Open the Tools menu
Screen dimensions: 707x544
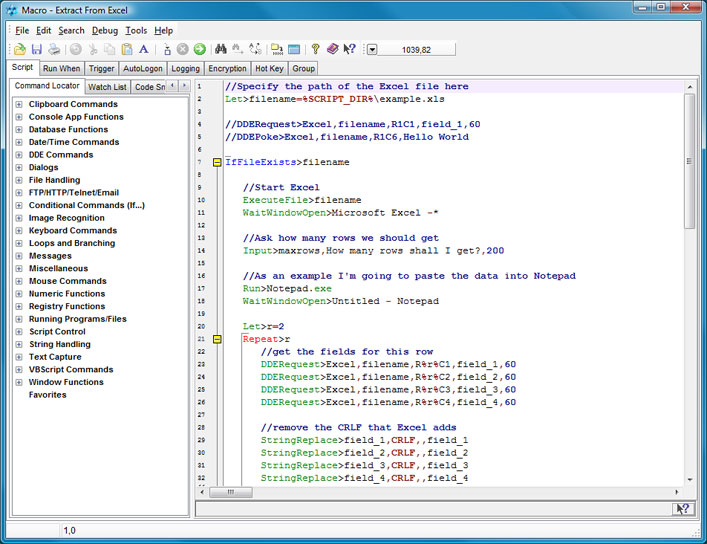pyautogui.click(x=136, y=31)
